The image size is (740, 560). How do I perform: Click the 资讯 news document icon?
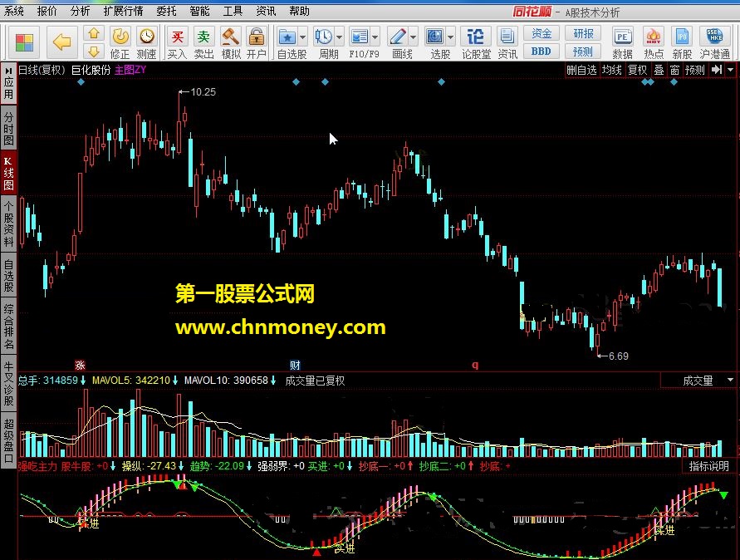click(507, 43)
